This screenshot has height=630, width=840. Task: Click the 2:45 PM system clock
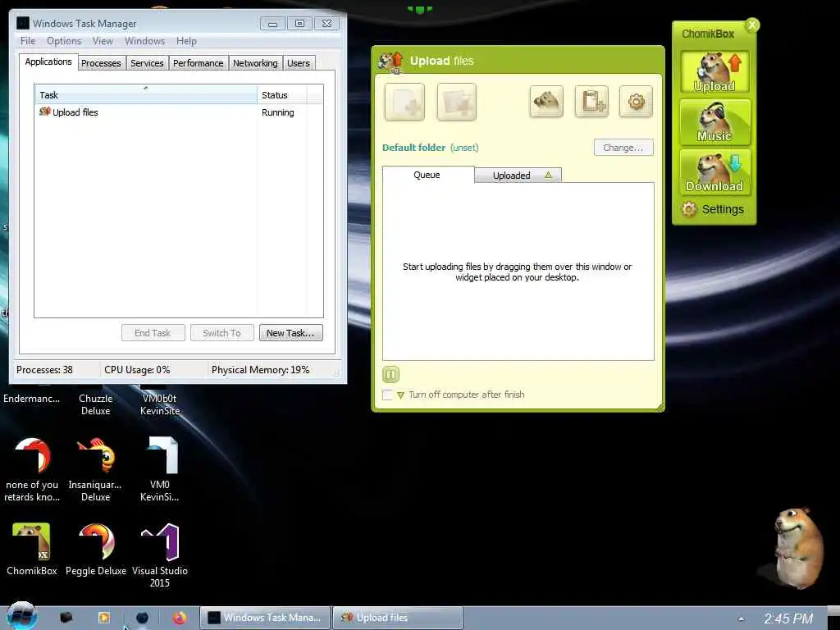pos(788,619)
